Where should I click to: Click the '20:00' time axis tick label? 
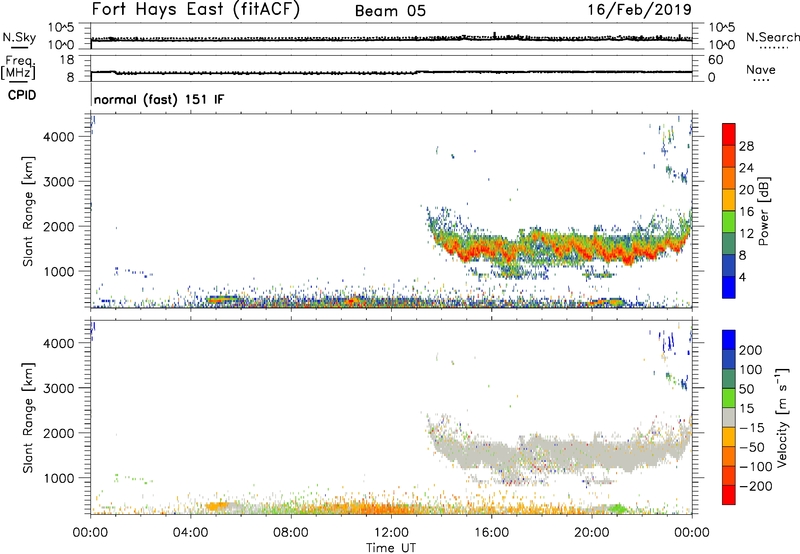591,533
